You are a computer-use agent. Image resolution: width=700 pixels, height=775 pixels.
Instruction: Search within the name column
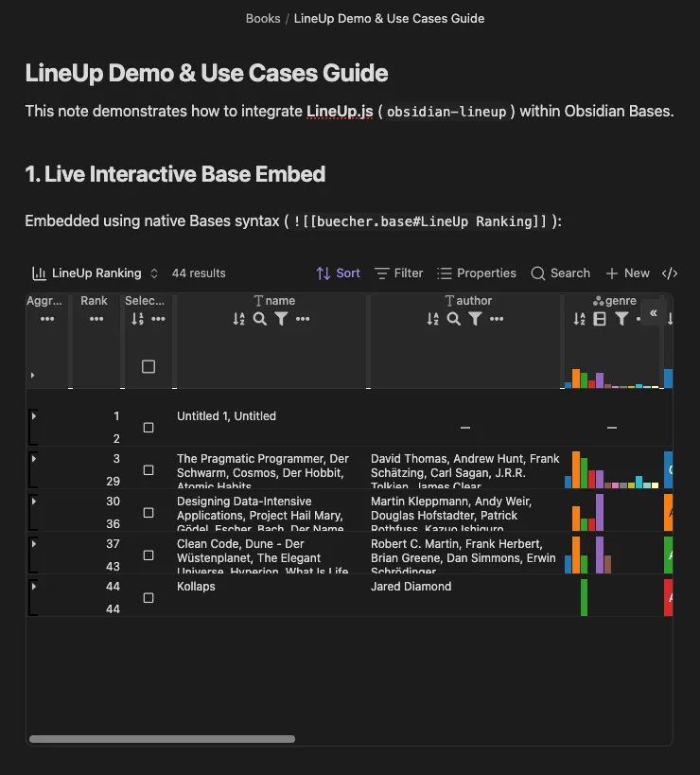point(260,319)
